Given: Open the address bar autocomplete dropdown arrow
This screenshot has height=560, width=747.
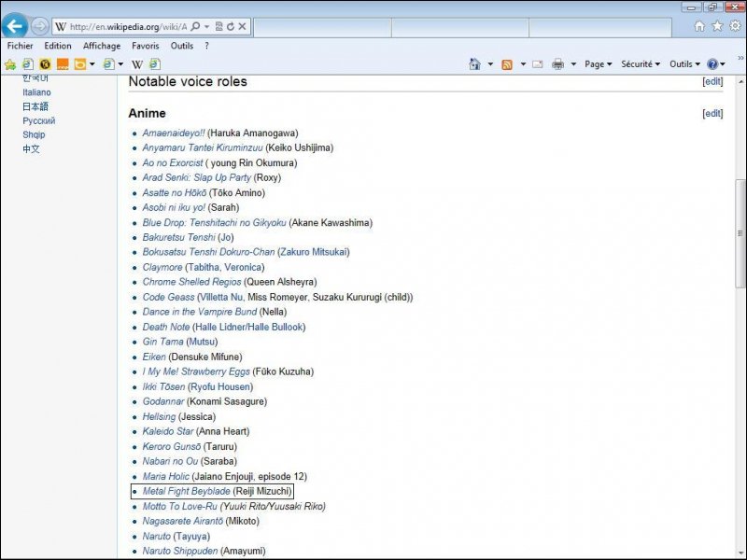Looking at the screenshot, I should tap(206, 27).
